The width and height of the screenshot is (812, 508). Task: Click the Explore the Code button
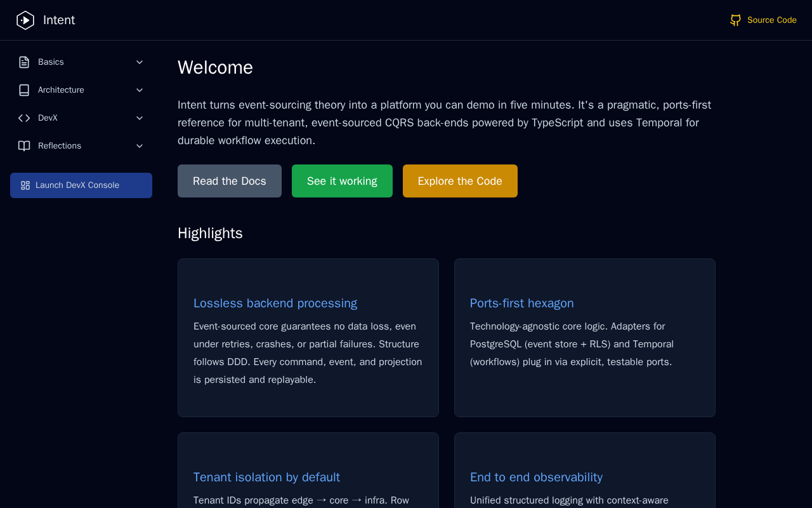[x=460, y=181]
